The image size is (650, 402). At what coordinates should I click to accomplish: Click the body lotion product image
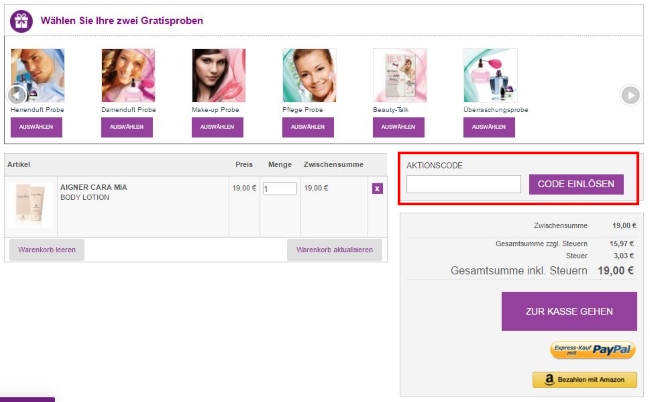point(30,205)
